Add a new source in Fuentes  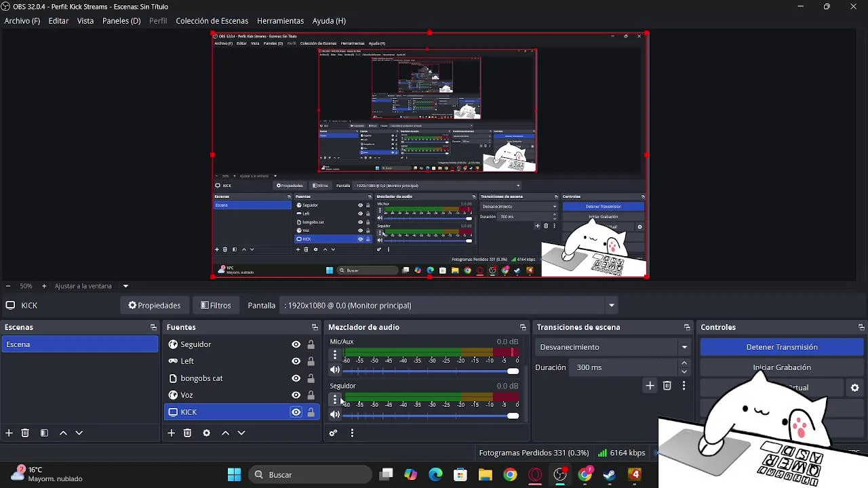click(x=172, y=432)
